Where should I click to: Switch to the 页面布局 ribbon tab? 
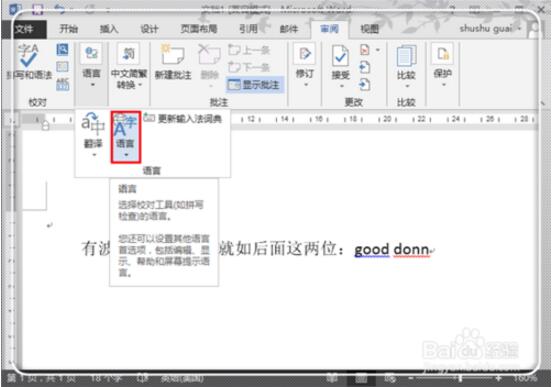pos(199,29)
